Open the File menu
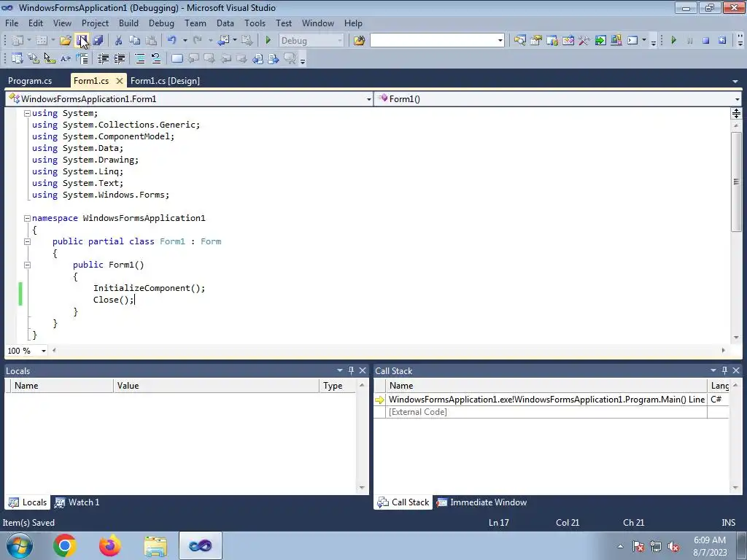The image size is (747, 560). (x=12, y=23)
